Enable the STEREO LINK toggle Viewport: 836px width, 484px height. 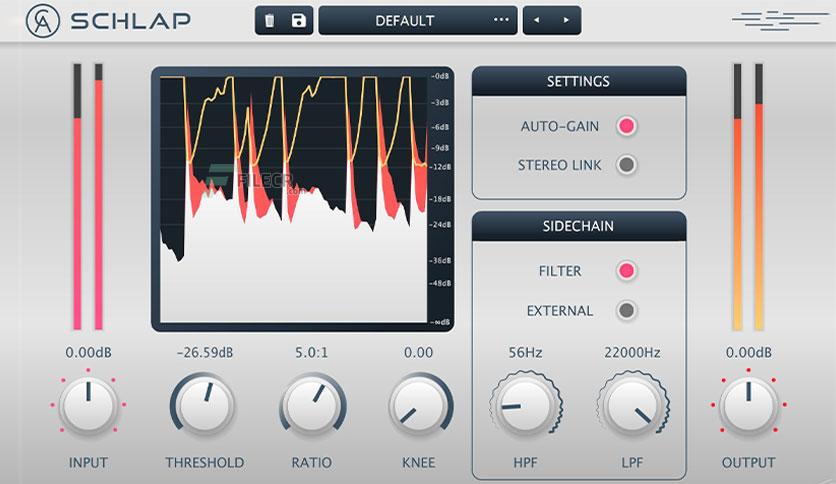pos(626,165)
